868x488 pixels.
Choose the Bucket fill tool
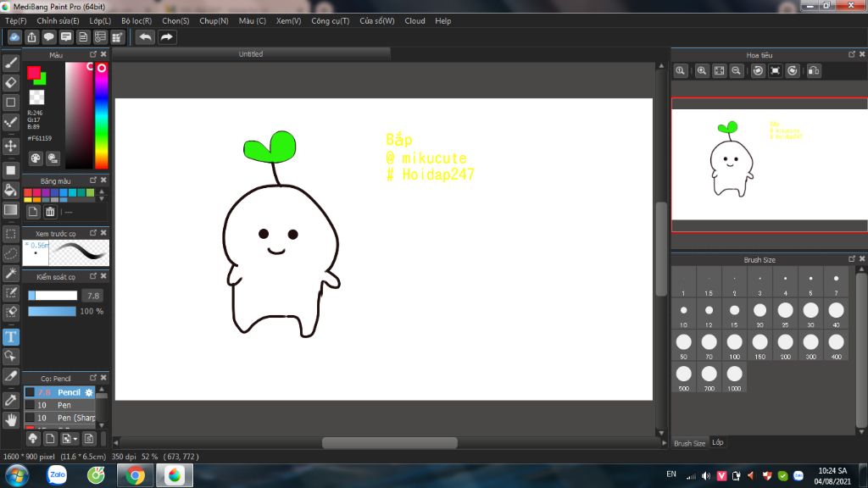point(11,189)
